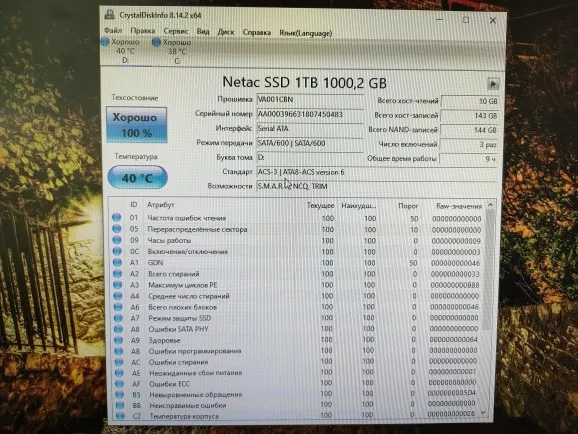Click the Прошивка field VA001CBN
The height and width of the screenshot is (434, 578).
click(x=310, y=100)
